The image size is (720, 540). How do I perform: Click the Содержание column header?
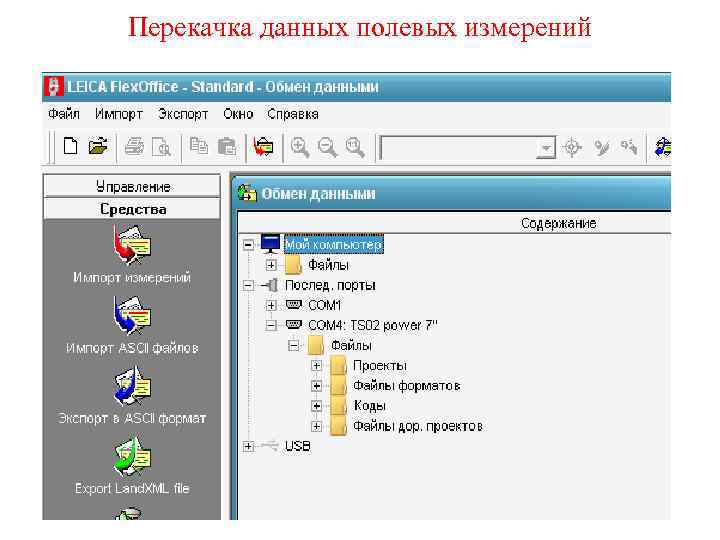pos(558,223)
